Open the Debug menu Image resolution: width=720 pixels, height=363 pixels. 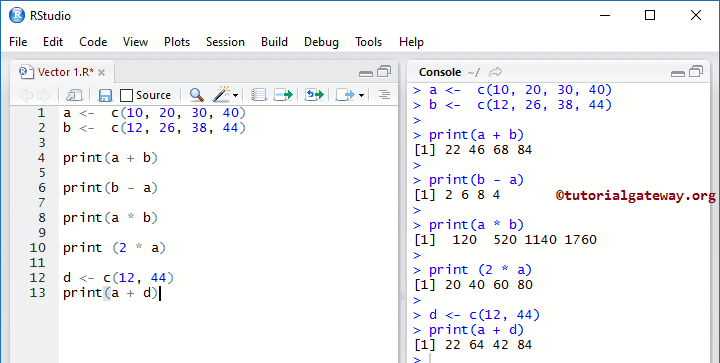[x=321, y=42]
